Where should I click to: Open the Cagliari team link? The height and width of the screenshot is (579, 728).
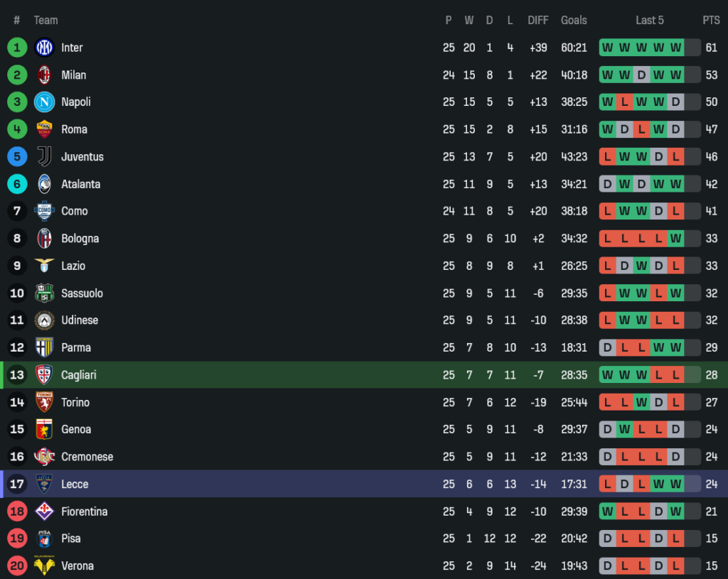(x=78, y=375)
